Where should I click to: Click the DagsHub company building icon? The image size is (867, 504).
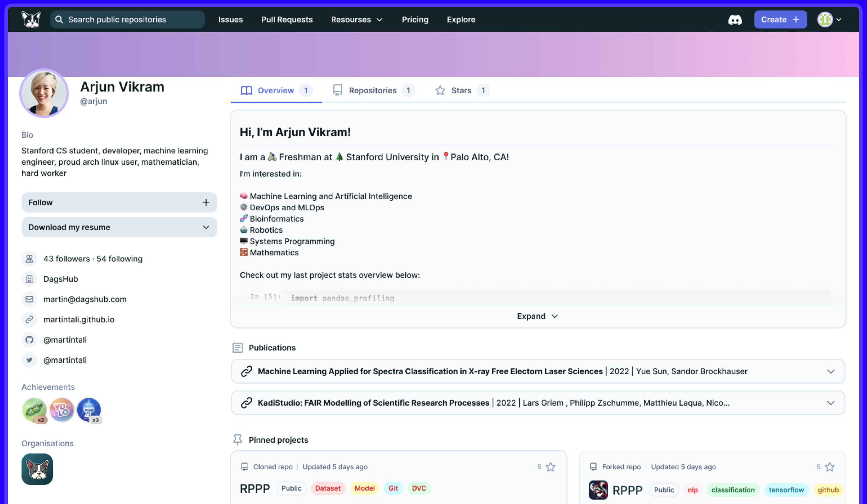click(x=29, y=279)
